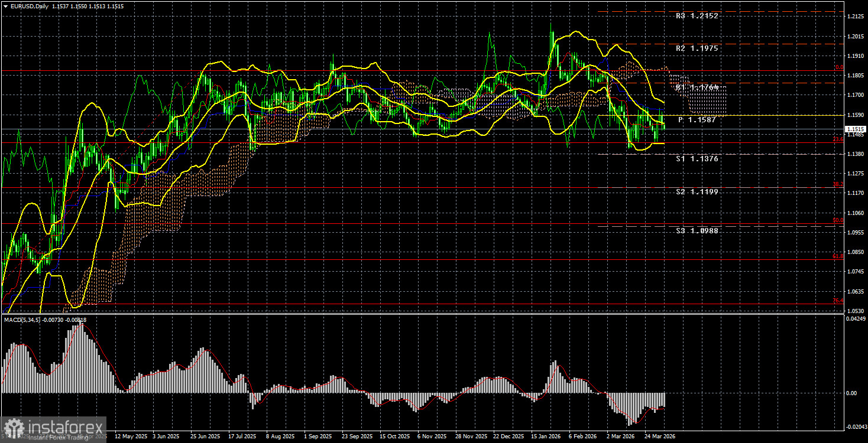Click the 3 Jun 2025 date label
The image size is (868, 443).
point(166,437)
